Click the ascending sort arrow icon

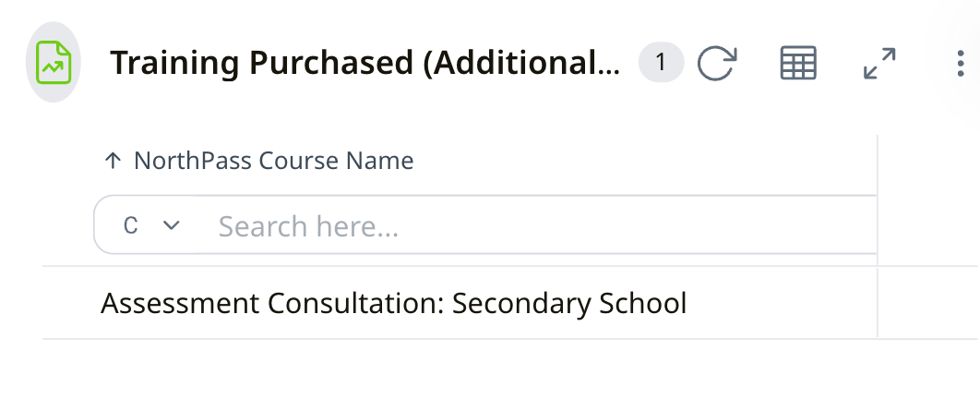114,162
